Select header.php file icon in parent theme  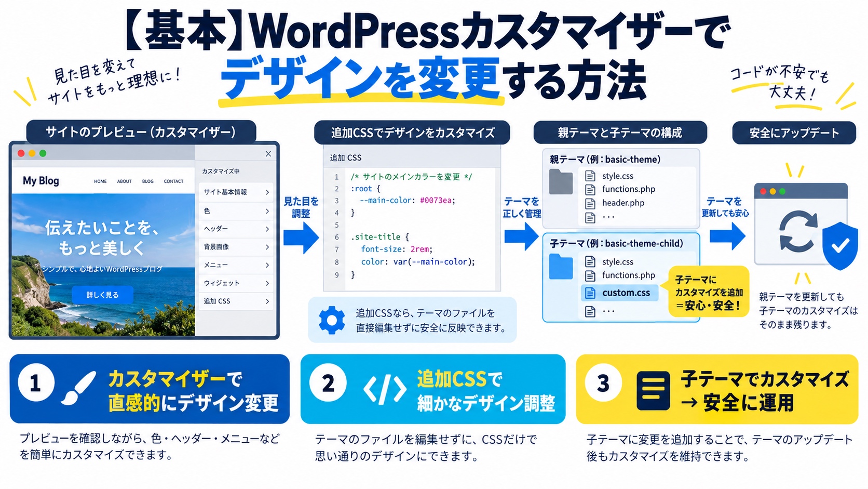click(590, 203)
